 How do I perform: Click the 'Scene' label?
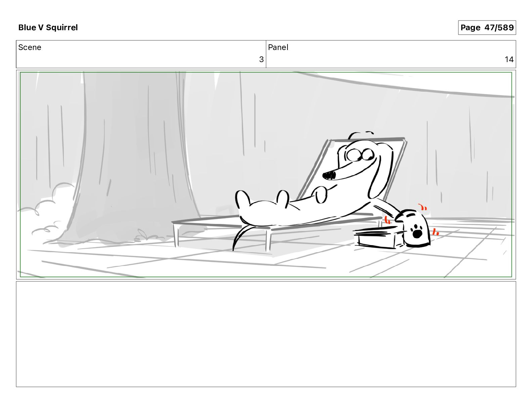30,47
